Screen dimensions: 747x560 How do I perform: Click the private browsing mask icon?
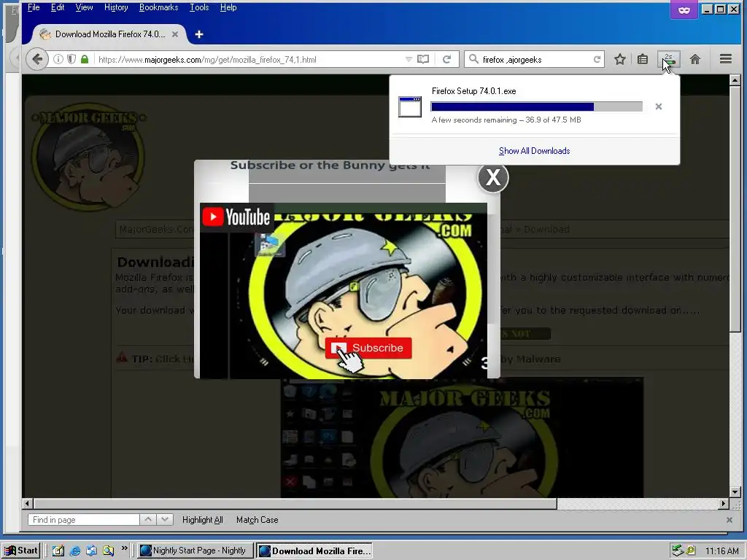[684, 10]
